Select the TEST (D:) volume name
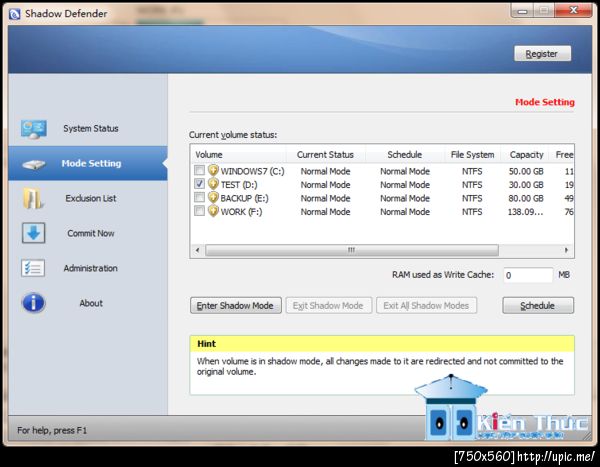Screen dimensions: 600x467 pos(239,185)
